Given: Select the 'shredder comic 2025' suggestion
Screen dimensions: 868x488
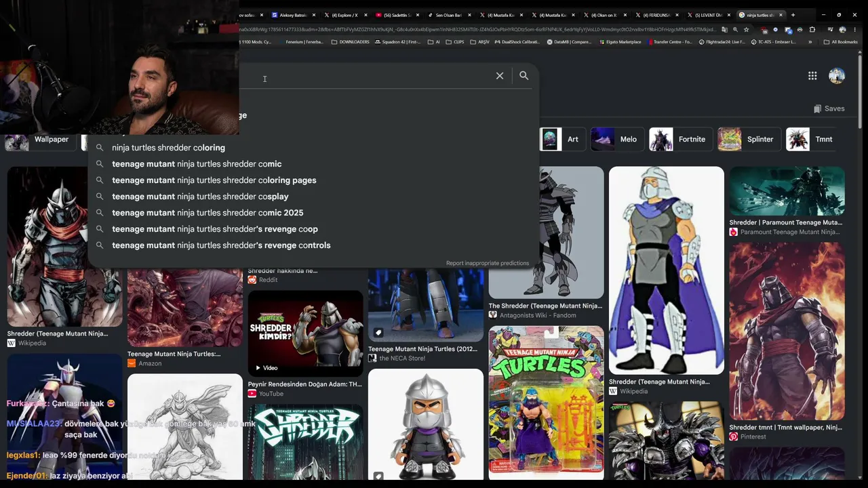Looking at the screenshot, I should 313,213.
